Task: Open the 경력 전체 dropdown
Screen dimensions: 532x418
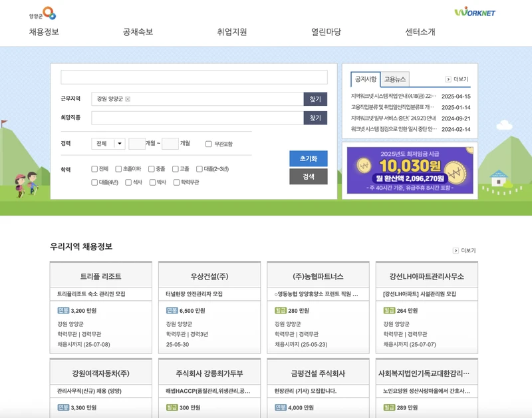Action: tap(106, 144)
